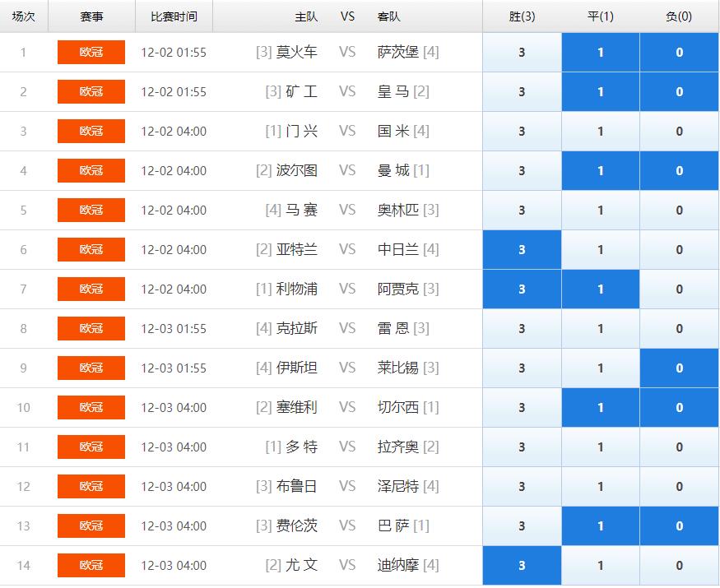Click the 比赛时间 column header
This screenshot has width=720, height=588.
tap(174, 16)
